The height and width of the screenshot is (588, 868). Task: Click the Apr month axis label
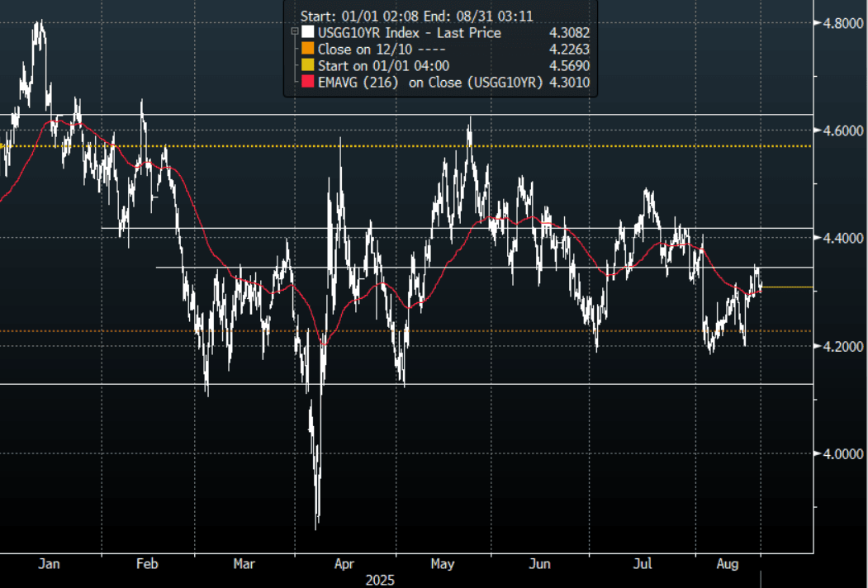pos(344,564)
